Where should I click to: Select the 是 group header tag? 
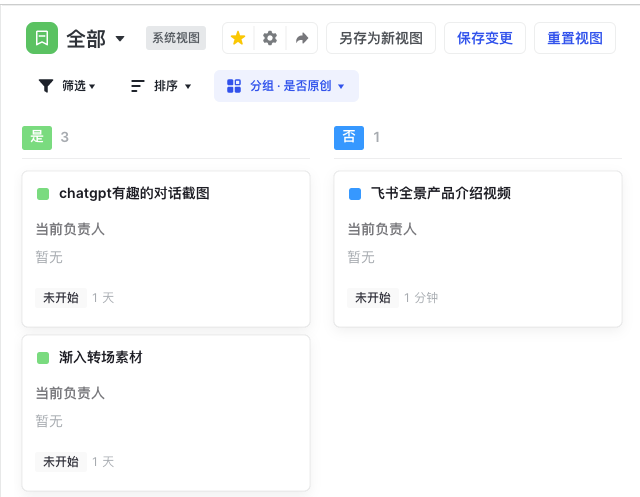tap(37, 137)
